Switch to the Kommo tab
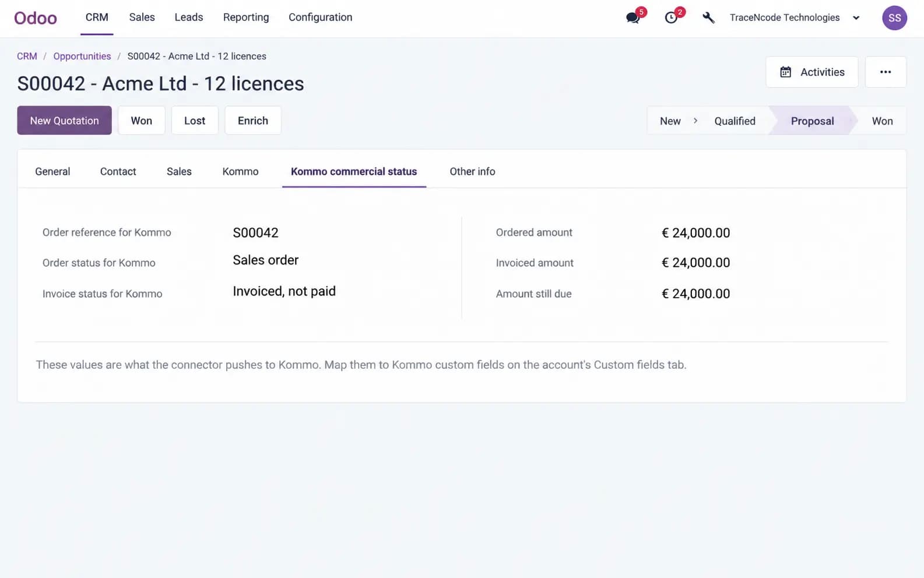This screenshot has width=924, height=578. (240, 171)
